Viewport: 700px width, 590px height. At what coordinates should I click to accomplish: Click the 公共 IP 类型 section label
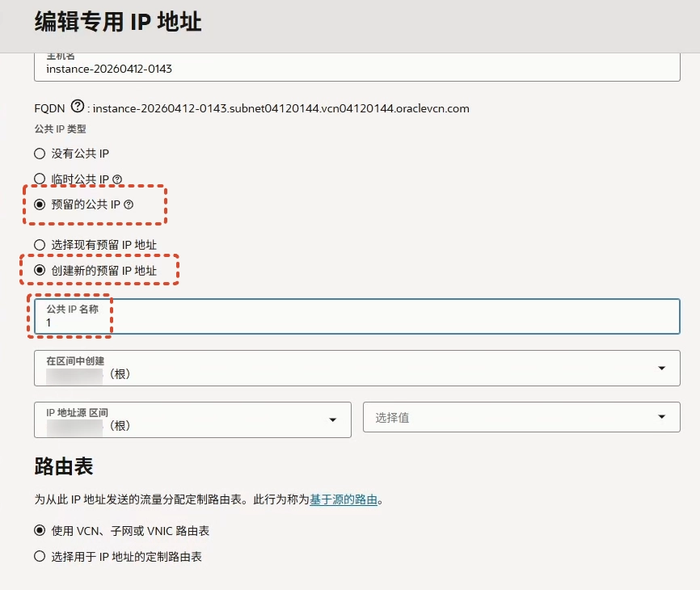point(60,129)
